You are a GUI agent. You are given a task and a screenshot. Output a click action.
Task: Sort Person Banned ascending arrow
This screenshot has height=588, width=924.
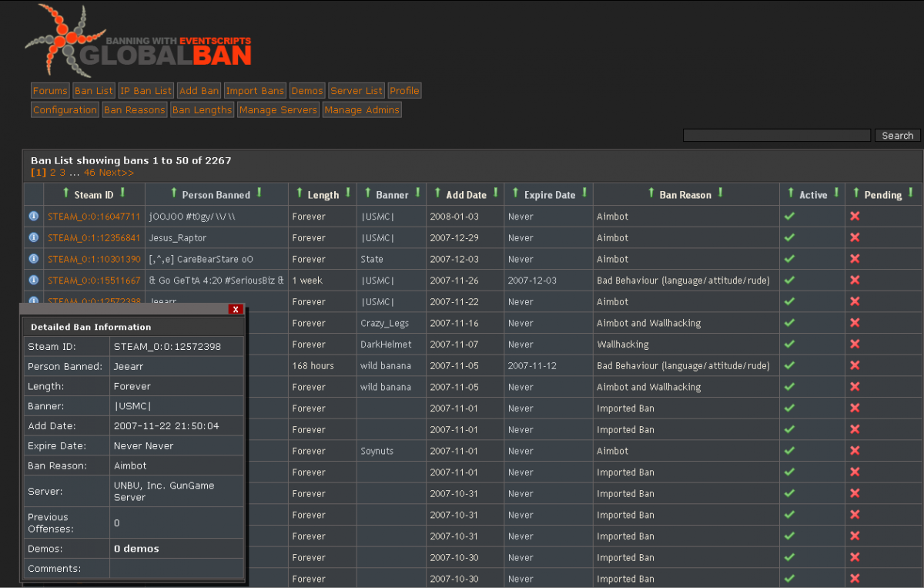173,193
